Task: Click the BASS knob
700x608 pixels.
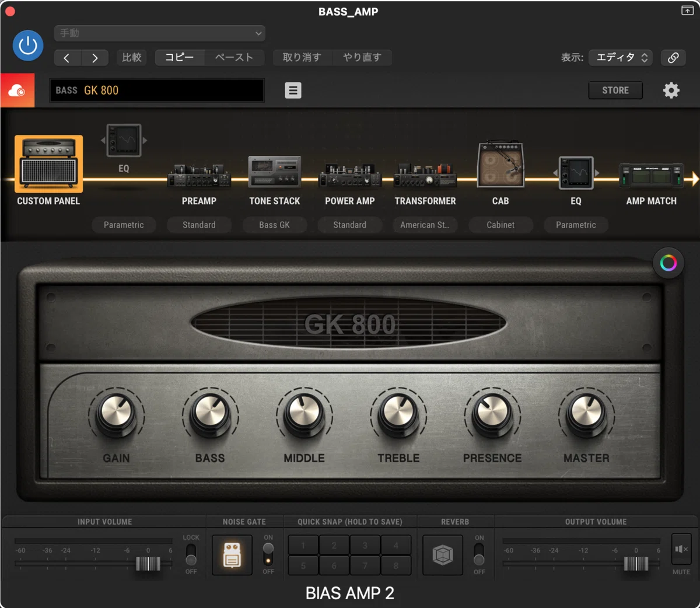Action: point(210,415)
